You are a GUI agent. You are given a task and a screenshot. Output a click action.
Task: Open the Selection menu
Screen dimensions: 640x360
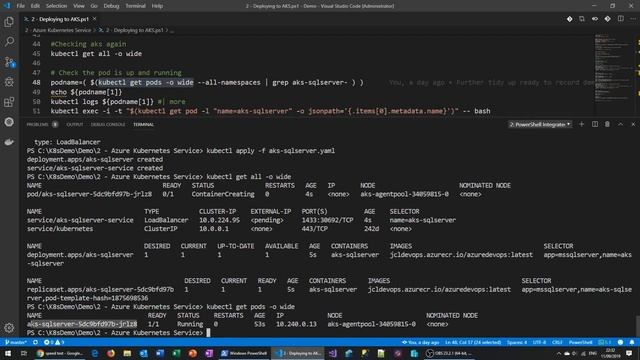[x=56, y=6]
